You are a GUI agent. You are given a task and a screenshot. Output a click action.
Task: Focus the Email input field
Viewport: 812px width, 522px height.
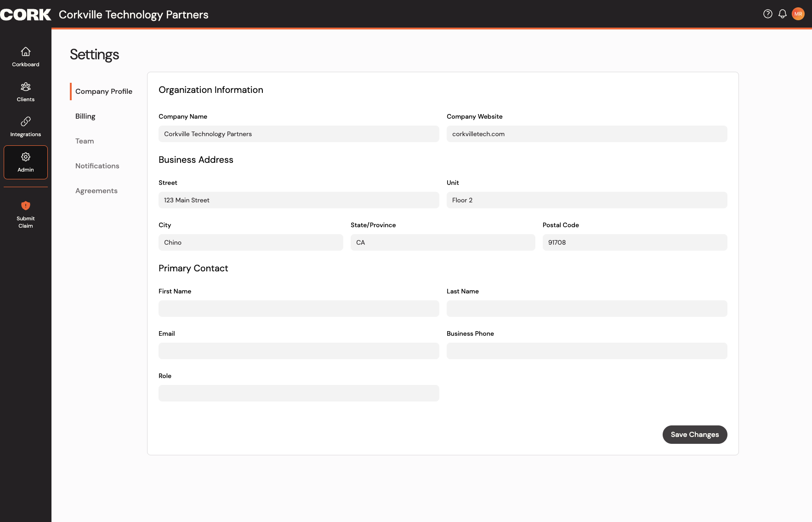299,351
